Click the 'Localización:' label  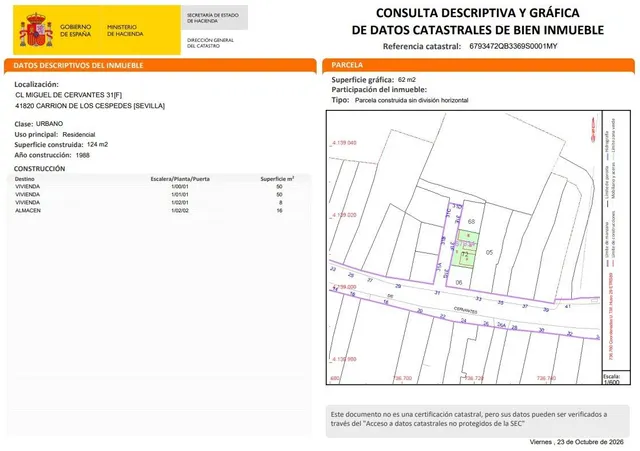tap(36, 84)
